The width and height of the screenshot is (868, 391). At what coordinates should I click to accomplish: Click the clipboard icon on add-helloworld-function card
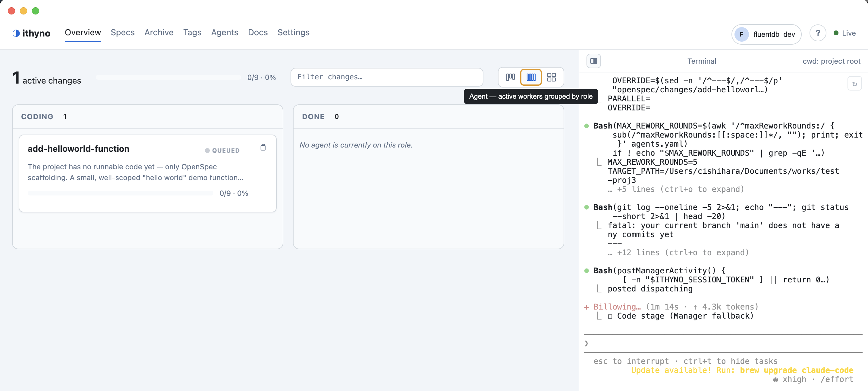[x=263, y=148]
